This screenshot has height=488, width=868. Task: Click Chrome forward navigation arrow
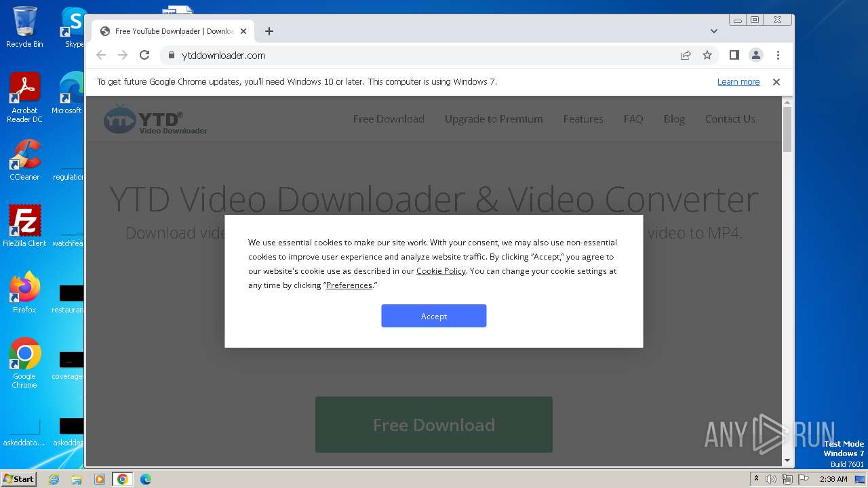tap(123, 56)
